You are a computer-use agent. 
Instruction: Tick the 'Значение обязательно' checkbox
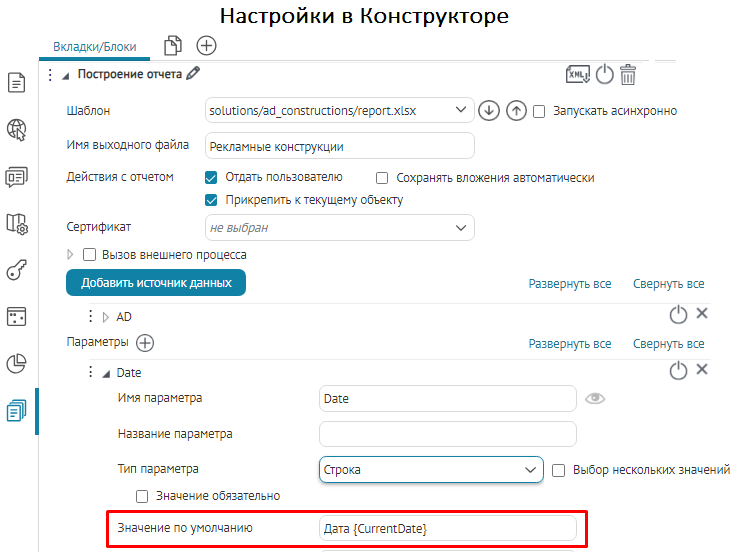143,496
